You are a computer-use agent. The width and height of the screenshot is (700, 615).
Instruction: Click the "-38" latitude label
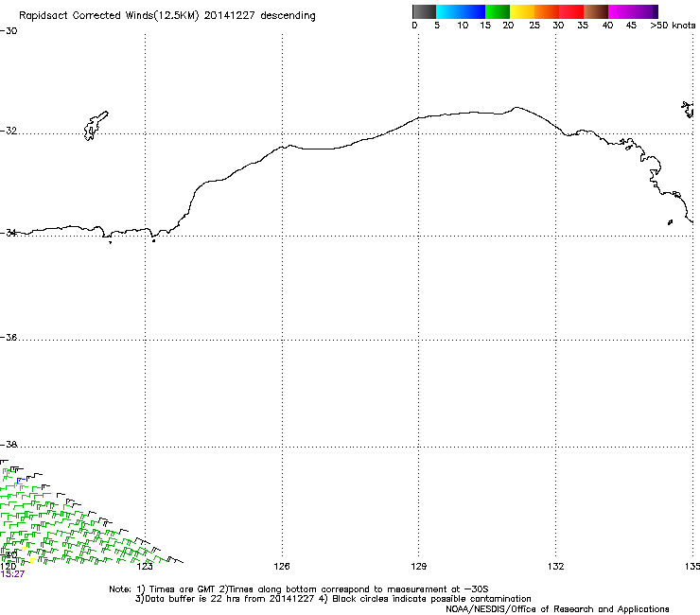[x=9, y=445]
